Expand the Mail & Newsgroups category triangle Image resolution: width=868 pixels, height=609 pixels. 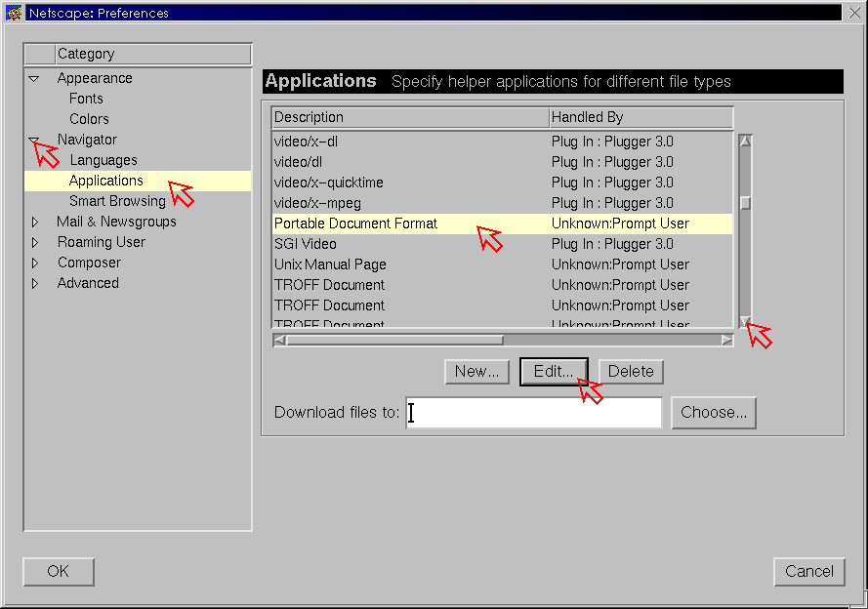click(35, 222)
